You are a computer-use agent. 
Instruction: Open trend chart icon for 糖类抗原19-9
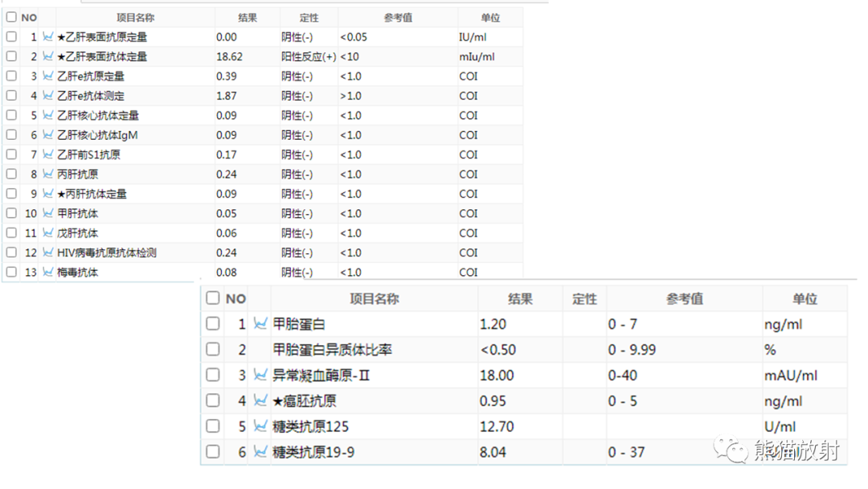pos(260,452)
